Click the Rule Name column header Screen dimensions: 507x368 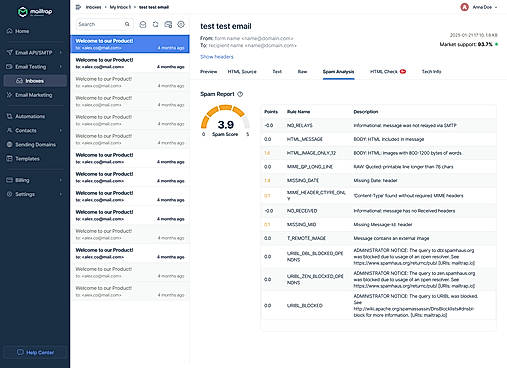(298, 112)
